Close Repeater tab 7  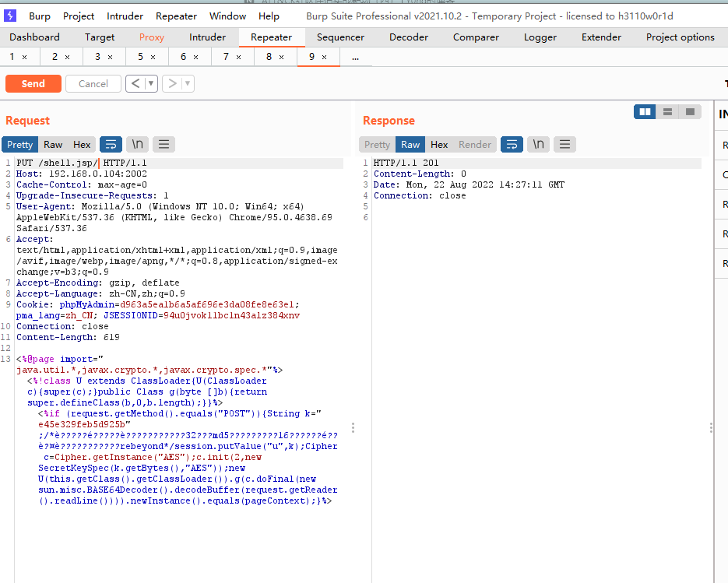coord(238,57)
